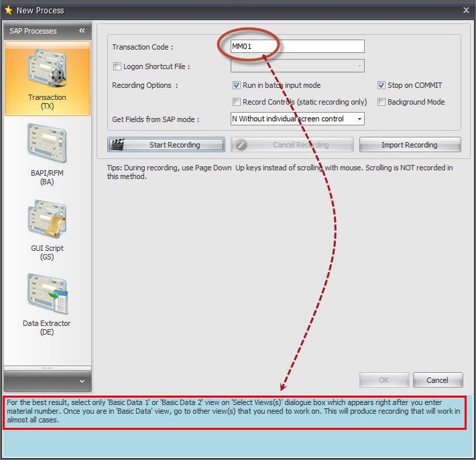This screenshot has width=476, height=460.
Task: Toggle the Stop on COMMIT checkbox
Action: (x=381, y=85)
